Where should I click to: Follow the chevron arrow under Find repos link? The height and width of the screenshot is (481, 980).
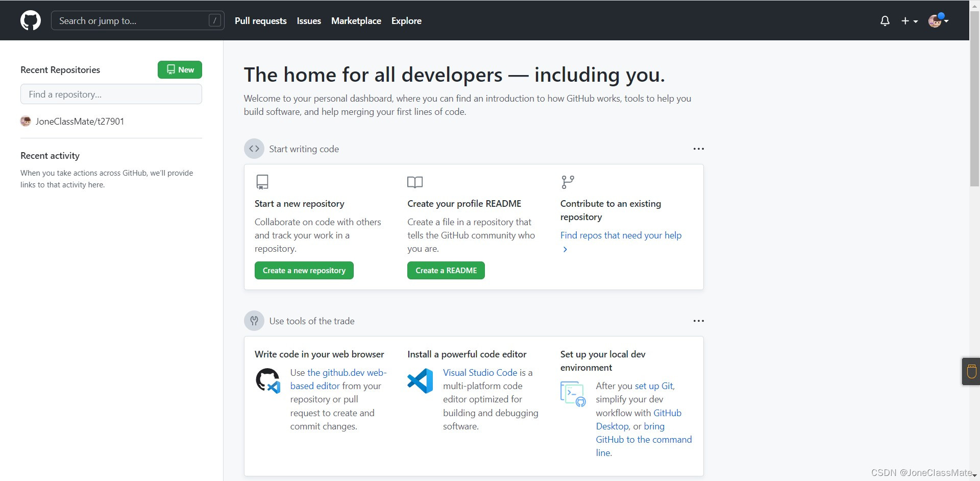[x=565, y=249]
